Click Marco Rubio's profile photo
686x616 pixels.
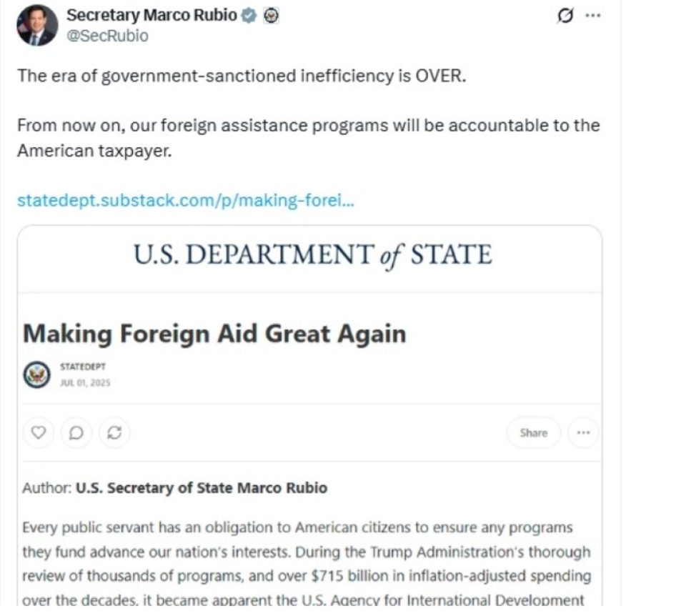tap(36, 25)
